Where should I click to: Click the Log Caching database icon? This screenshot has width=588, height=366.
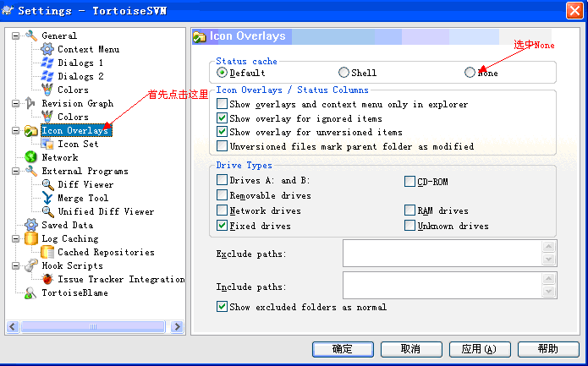[x=30, y=238]
